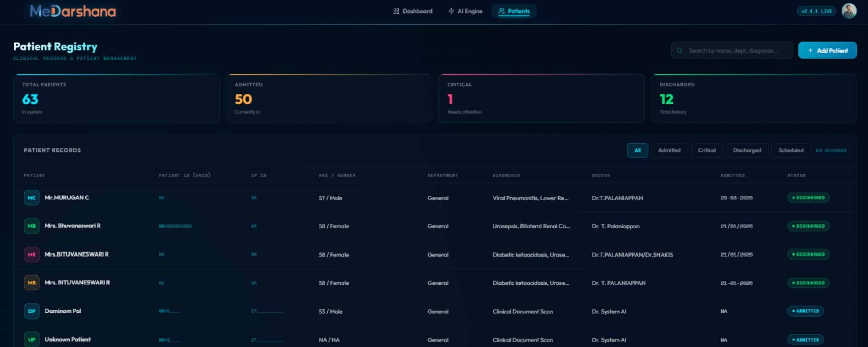Screen dimensions: 868x347
Task: Click the search magnifier icon
Action: 679,50
